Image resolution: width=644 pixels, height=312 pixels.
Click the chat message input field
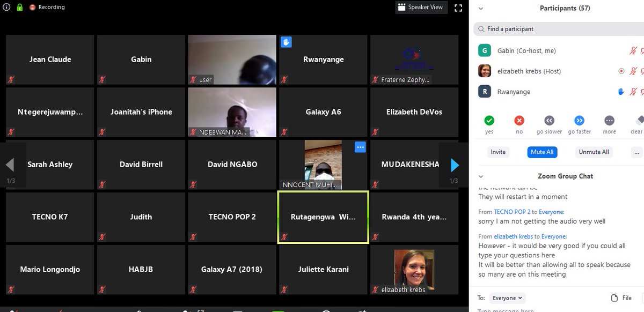click(558, 310)
